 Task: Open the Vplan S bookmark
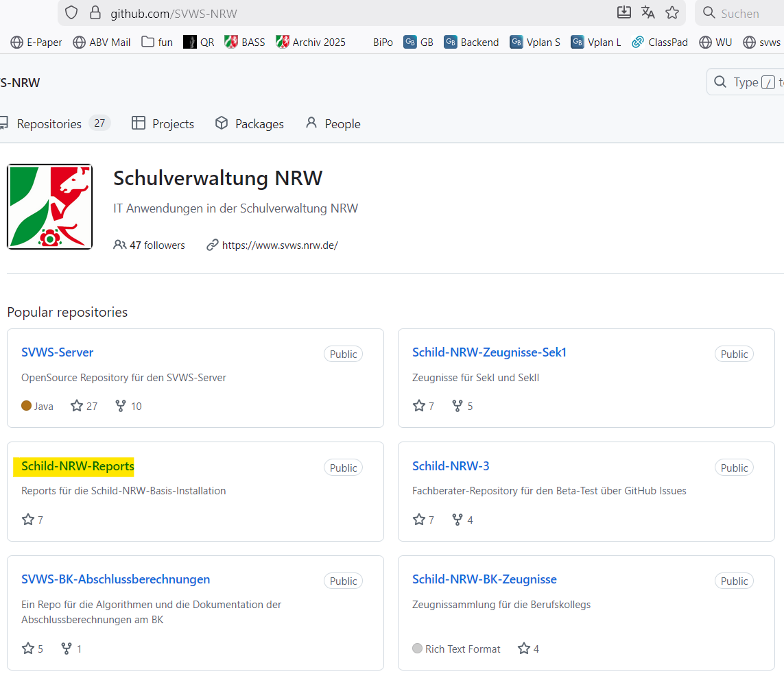(535, 42)
